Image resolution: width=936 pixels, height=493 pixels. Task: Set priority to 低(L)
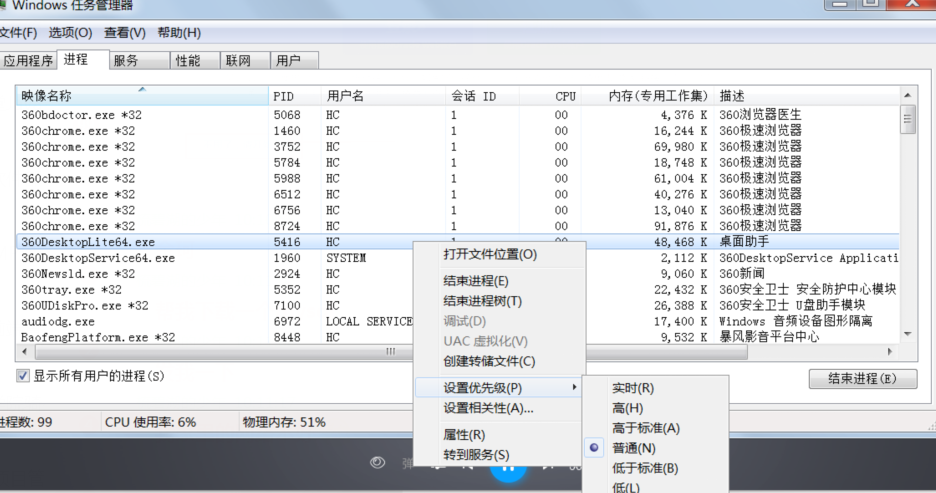[x=655, y=486]
